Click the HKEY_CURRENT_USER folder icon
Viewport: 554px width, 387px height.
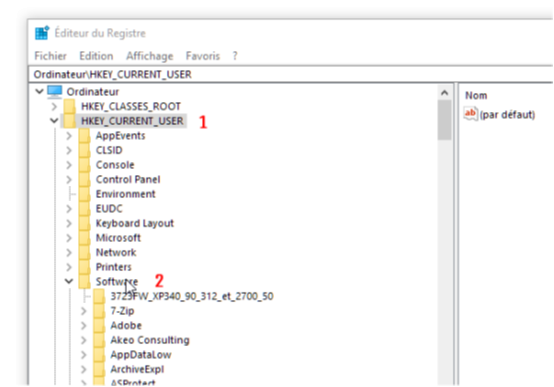point(69,121)
